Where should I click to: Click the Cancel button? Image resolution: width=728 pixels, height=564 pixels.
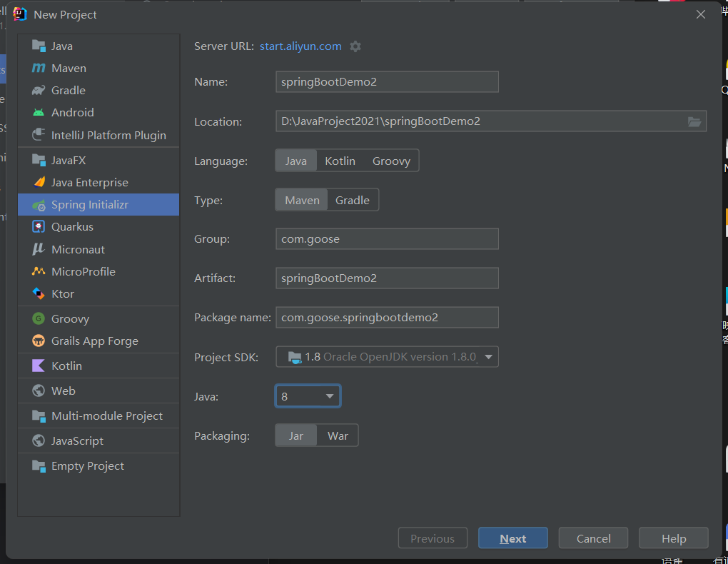(x=593, y=538)
